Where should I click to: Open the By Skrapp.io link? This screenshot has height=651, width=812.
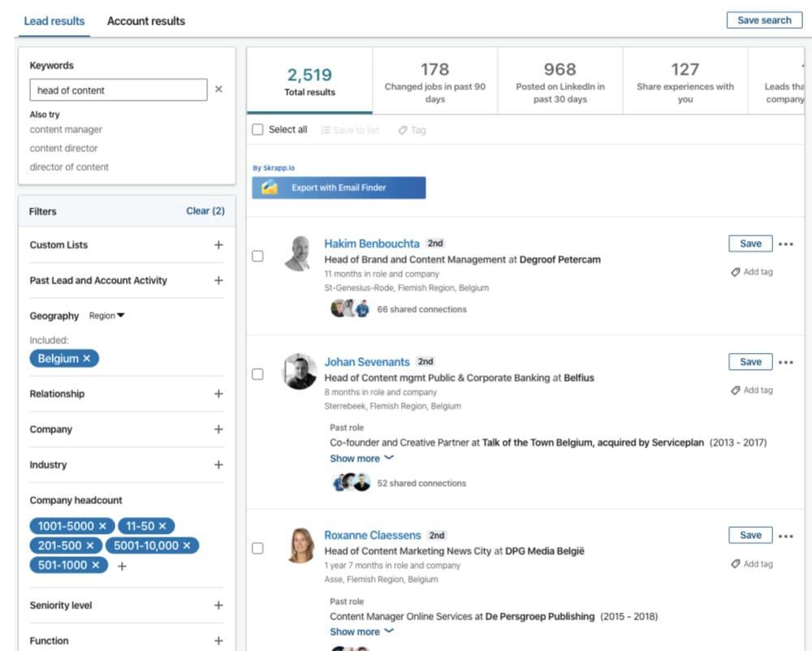(274, 168)
